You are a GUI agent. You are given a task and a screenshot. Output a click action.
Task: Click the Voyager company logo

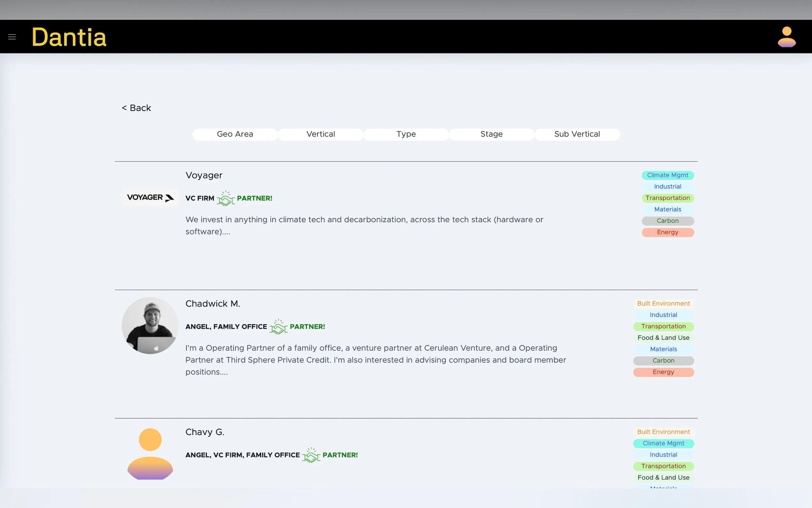(150, 198)
